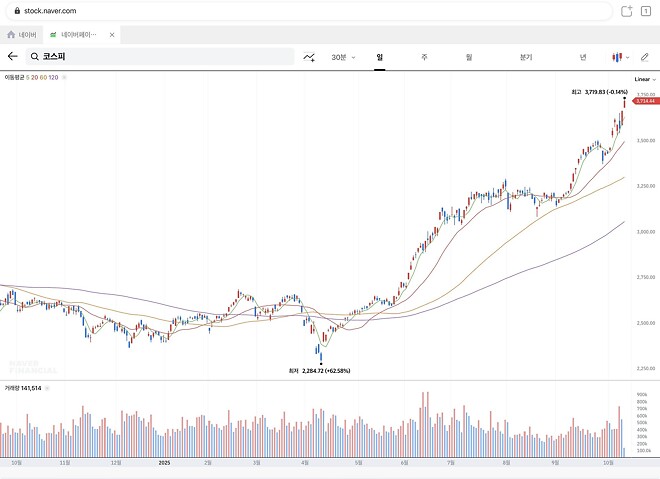The width and height of the screenshot is (660, 479).
Task: Open the tab count switcher
Action: click(646, 11)
